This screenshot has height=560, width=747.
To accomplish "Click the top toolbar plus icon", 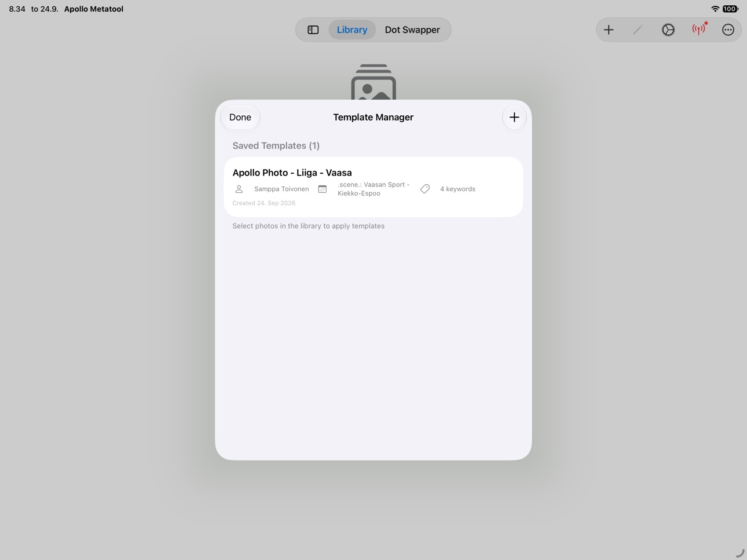I will (x=609, y=30).
